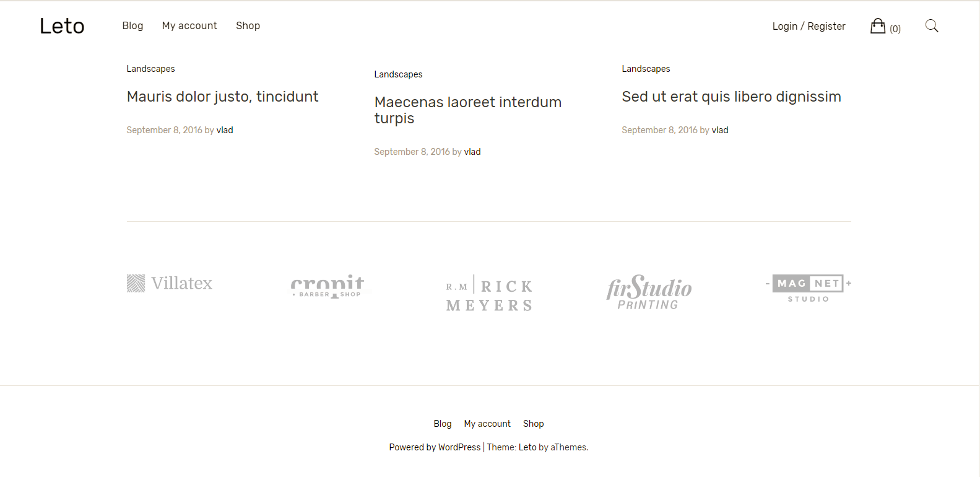This screenshot has height=477, width=980.
Task: Open Blog in the top navigation
Action: point(132,25)
